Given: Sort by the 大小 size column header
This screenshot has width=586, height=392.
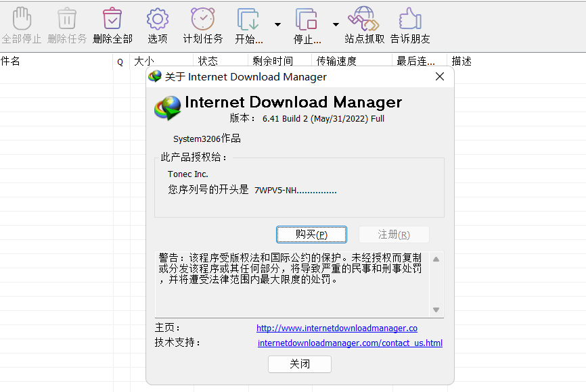Looking at the screenshot, I should (x=162, y=61).
